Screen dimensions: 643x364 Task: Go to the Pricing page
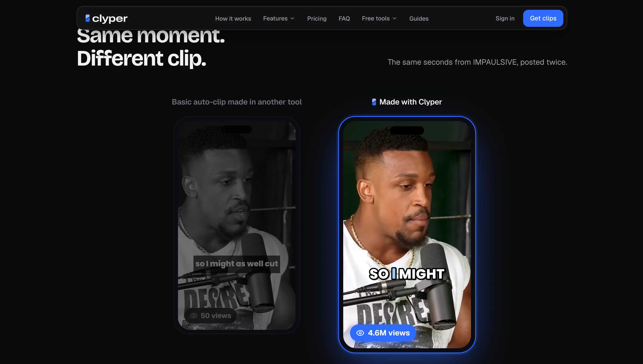point(317,19)
